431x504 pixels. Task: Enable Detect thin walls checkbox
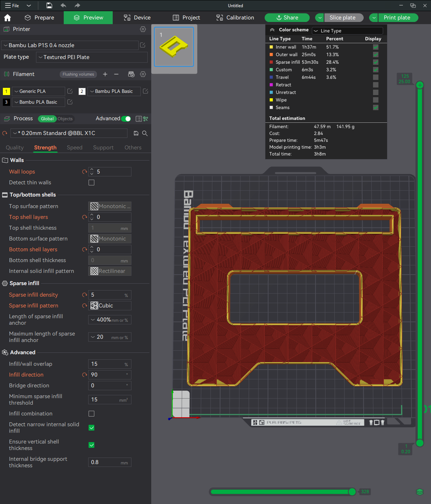pos(91,183)
